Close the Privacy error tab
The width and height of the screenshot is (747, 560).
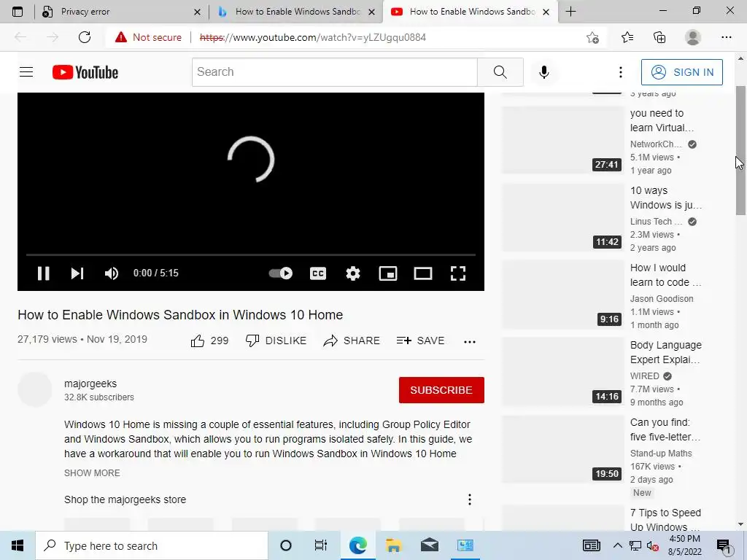coord(197,12)
